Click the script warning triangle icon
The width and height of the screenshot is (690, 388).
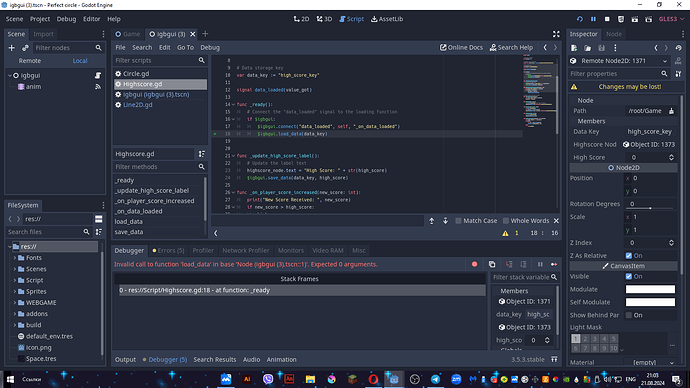click(x=505, y=233)
